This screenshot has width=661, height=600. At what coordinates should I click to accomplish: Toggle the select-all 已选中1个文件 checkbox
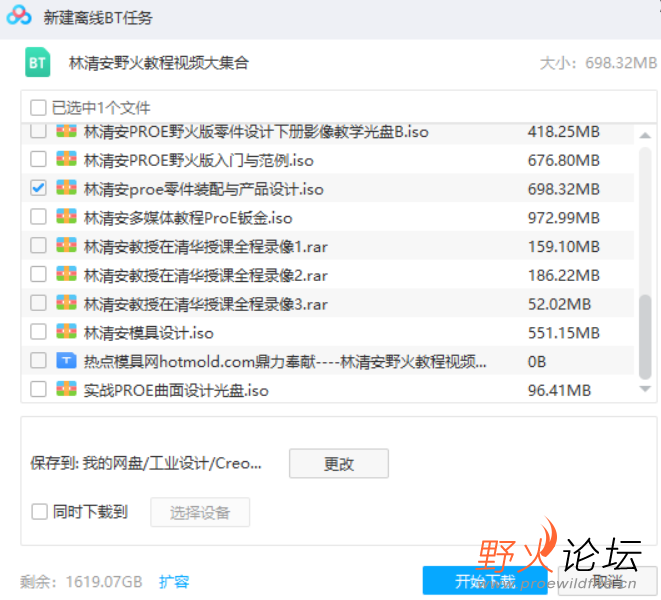point(38,108)
